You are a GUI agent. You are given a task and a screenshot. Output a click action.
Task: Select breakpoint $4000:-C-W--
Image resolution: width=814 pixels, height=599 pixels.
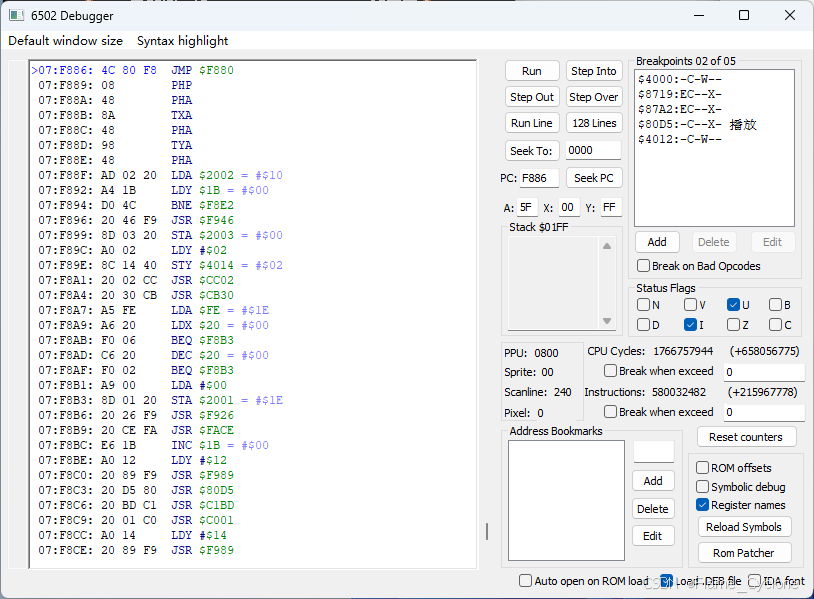(680, 79)
